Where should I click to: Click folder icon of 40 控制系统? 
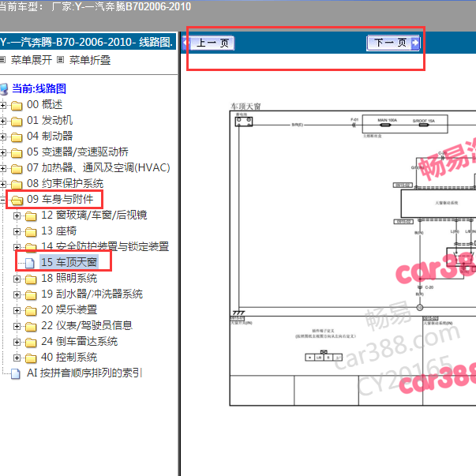click(31, 358)
